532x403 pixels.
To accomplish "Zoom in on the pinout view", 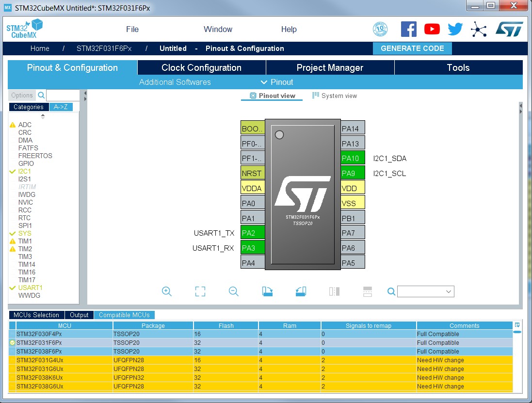I will (167, 291).
